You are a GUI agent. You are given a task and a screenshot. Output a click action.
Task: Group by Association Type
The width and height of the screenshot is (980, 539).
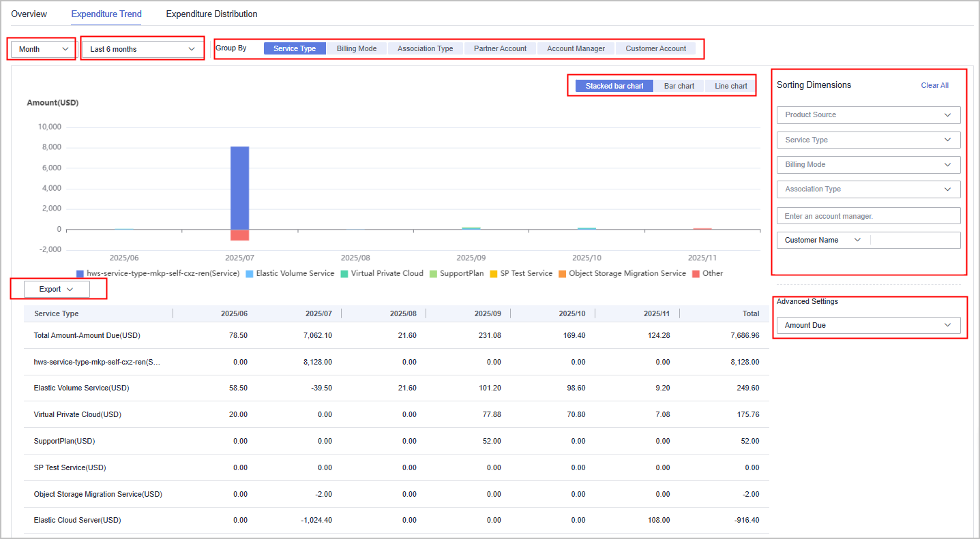click(425, 48)
